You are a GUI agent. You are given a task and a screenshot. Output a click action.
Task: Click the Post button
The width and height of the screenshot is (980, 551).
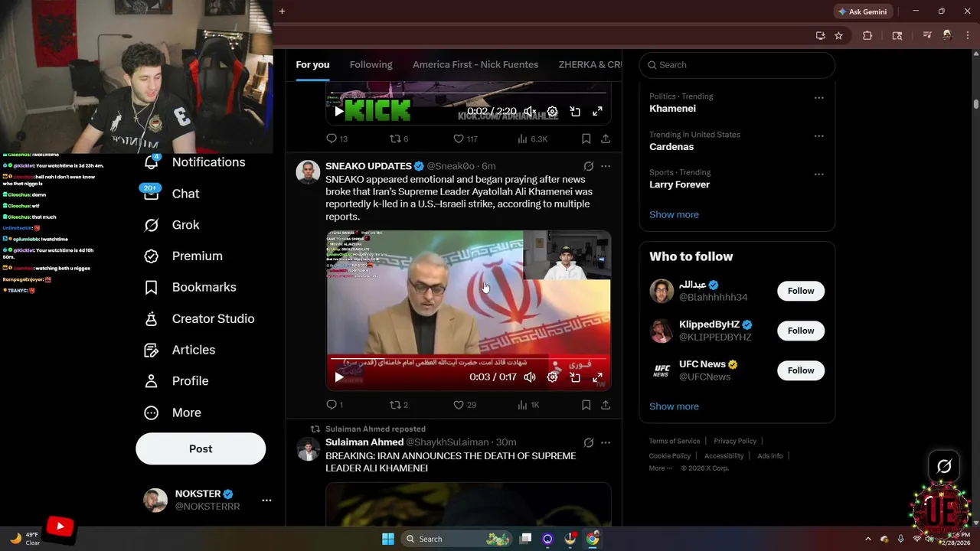[201, 448]
